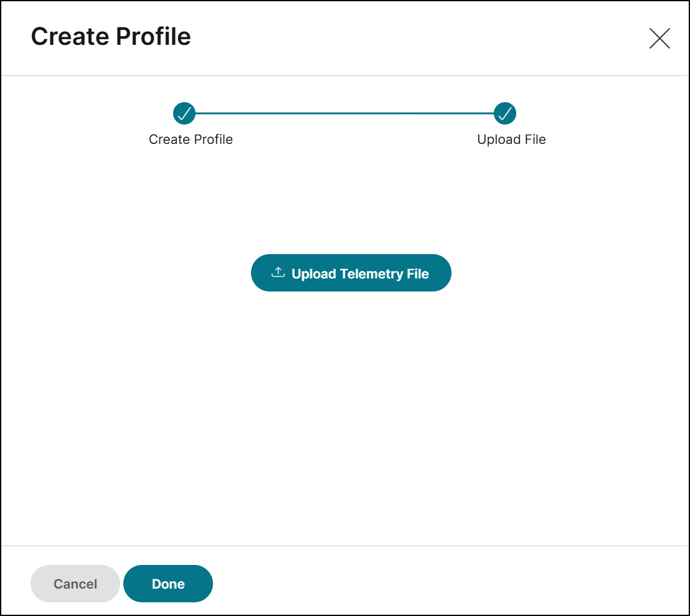This screenshot has width=690, height=616.
Task: Click the Done button
Action: pos(168,584)
